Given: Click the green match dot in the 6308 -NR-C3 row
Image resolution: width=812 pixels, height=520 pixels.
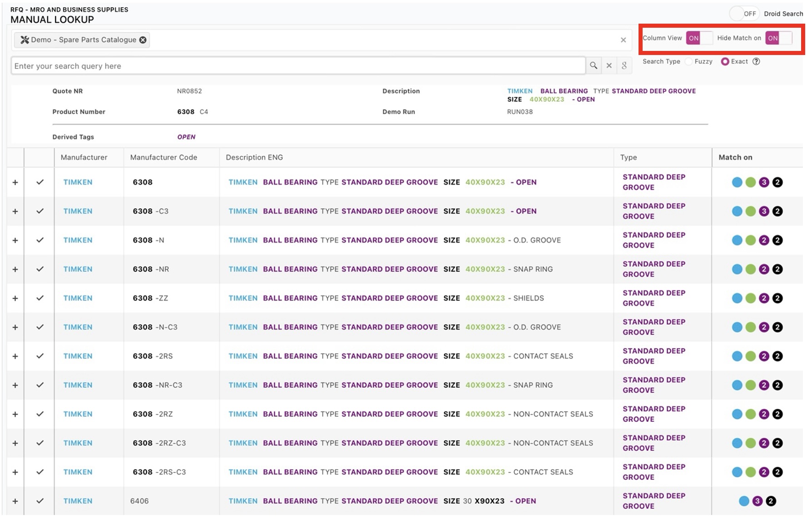Looking at the screenshot, I should (751, 385).
